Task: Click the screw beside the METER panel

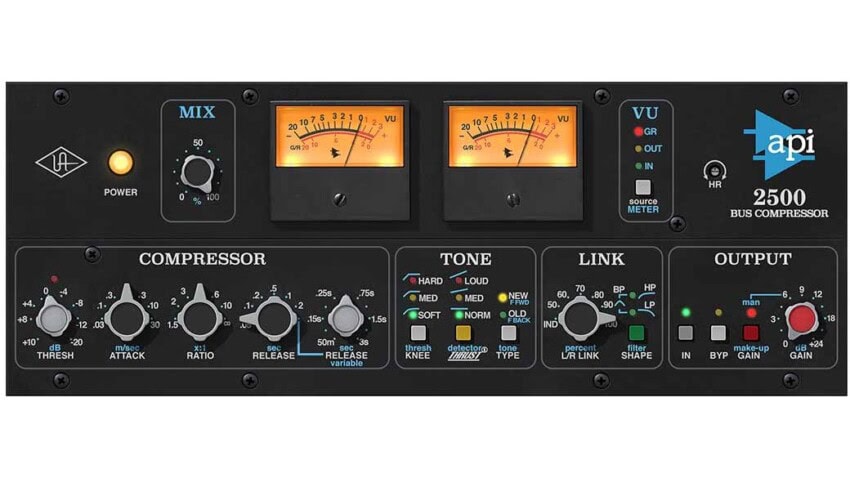Action: pyautogui.click(x=677, y=223)
